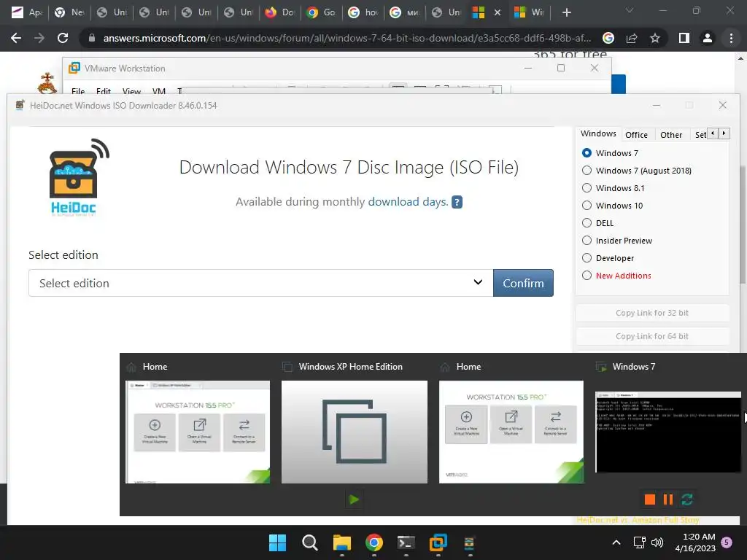The width and height of the screenshot is (747, 560).
Task: Open the VM menu in VMware Workstation
Action: click(x=158, y=91)
